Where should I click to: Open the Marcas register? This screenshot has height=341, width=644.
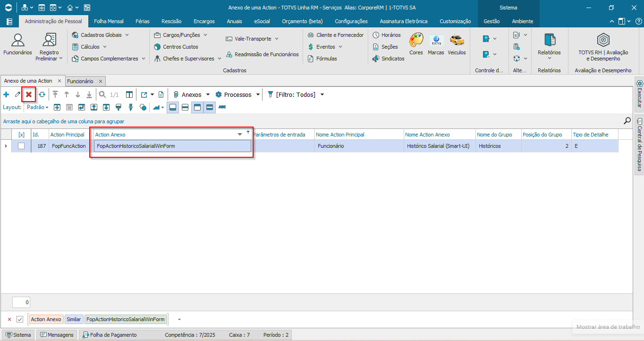click(x=436, y=44)
